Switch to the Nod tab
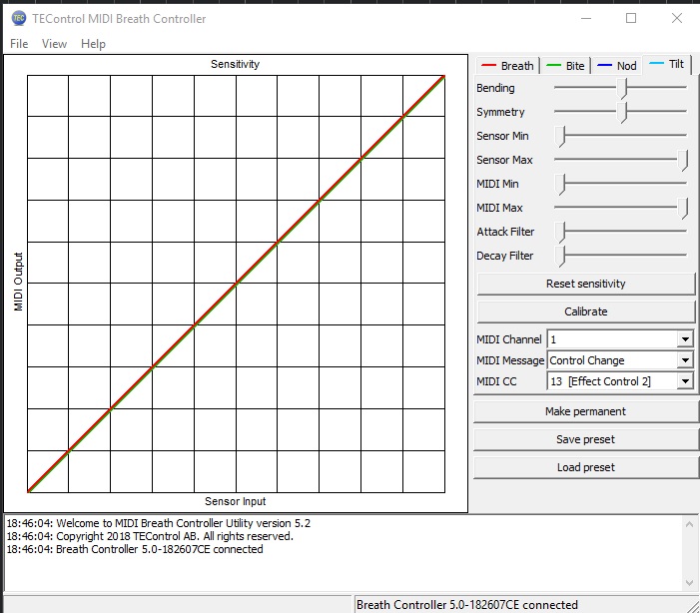 pos(616,66)
